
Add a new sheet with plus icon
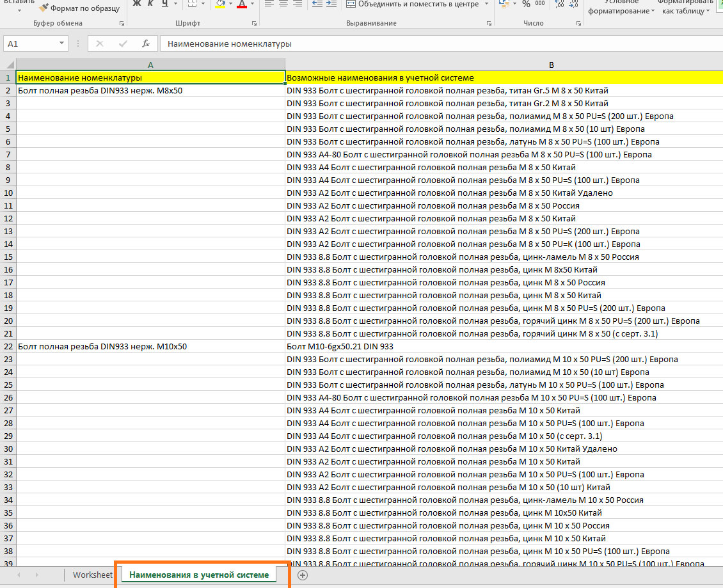pos(303,575)
